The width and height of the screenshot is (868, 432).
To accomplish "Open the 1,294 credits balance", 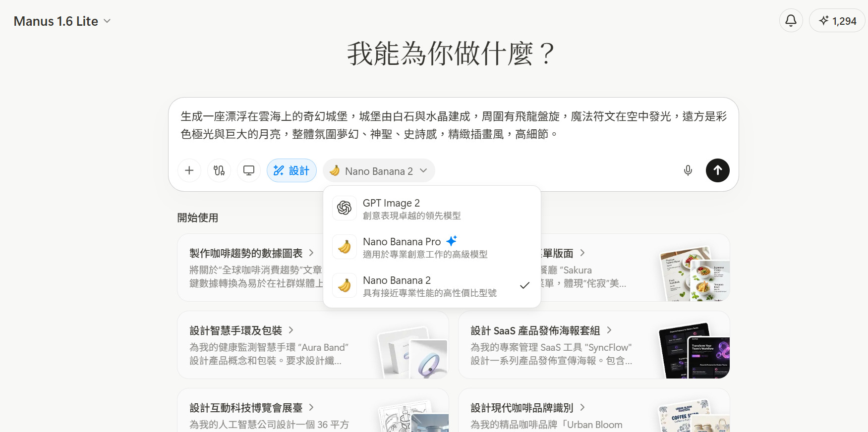I will point(837,21).
